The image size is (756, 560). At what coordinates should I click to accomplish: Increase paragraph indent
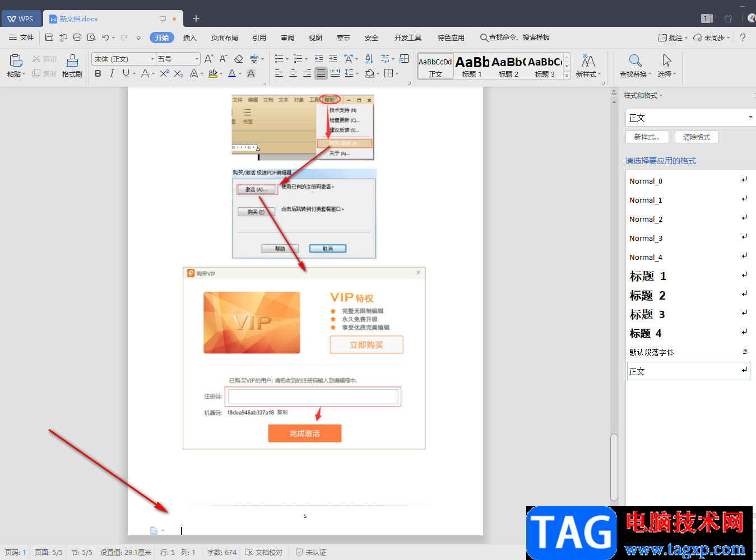click(x=333, y=59)
